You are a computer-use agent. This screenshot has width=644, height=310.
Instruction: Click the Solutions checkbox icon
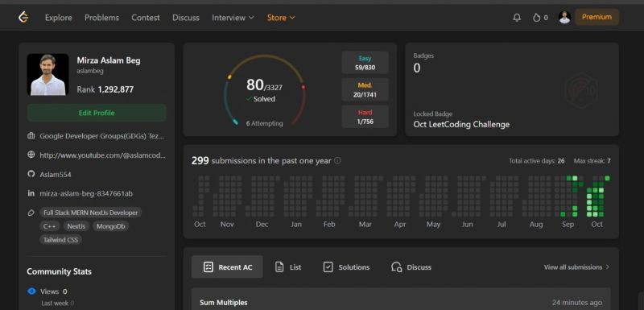coord(328,267)
